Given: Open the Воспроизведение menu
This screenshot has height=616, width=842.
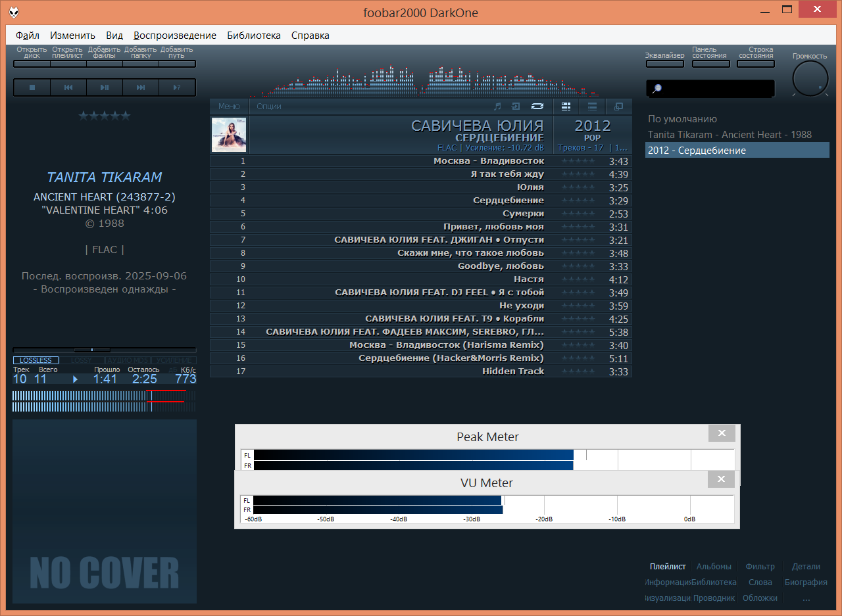Looking at the screenshot, I should pyautogui.click(x=174, y=36).
